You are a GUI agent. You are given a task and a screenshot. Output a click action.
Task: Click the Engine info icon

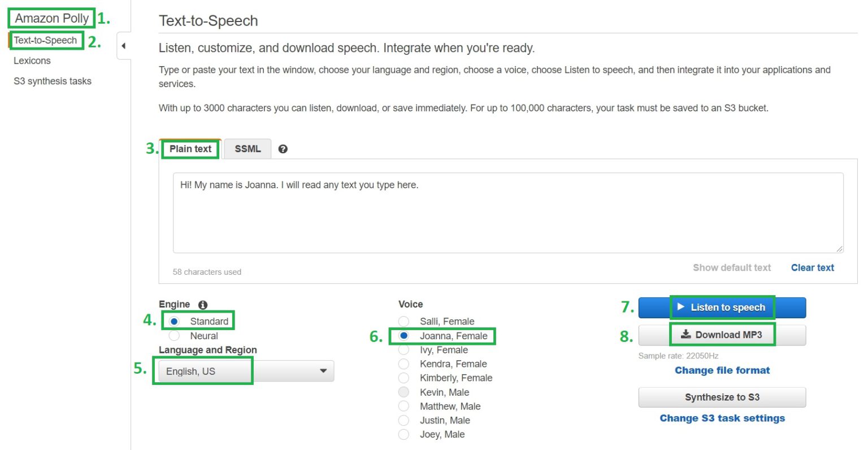coord(203,305)
